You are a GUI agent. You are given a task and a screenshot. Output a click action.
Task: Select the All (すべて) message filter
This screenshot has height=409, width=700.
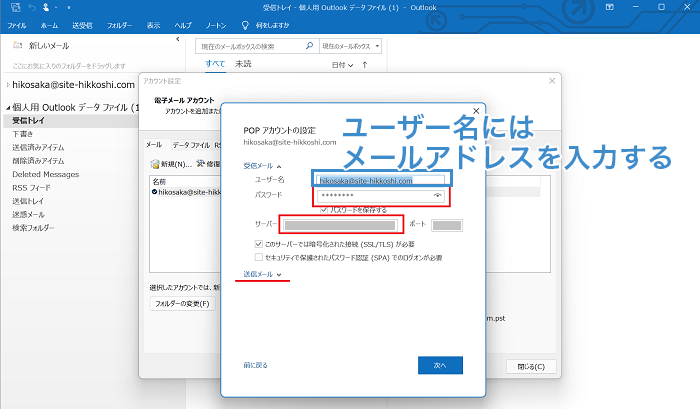pyautogui.click(x=215, y=64)
